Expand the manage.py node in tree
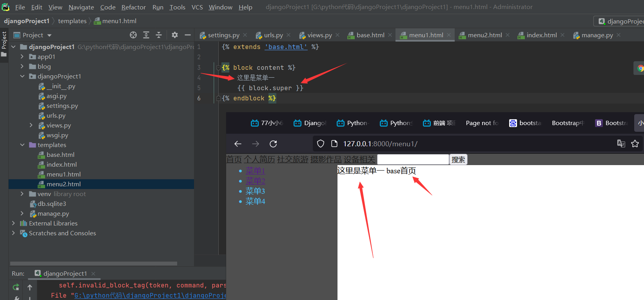 (22, 213)
